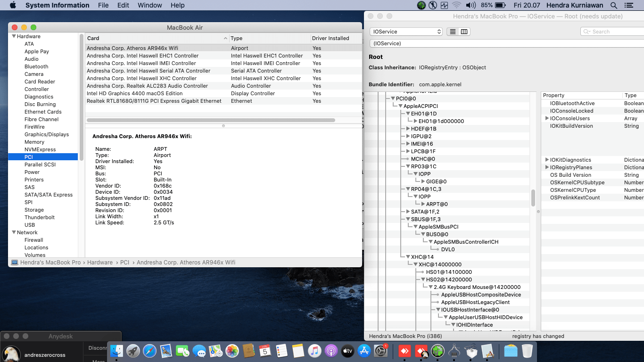Collapse the XHC@14 tree node
This screenshot has width=644, height=362.
408,257
